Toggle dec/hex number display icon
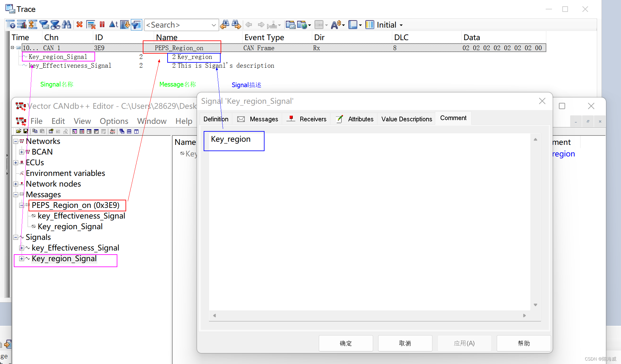This screenshot has width=621, height=364. point(113,131)
